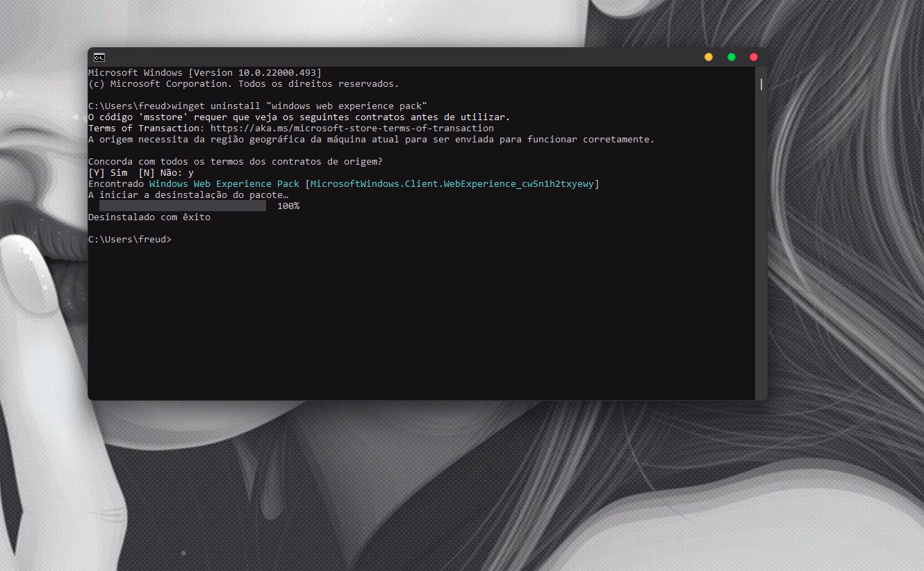Click the package ID "MicrosoftWindows.Client.WebExperience_cw5n1h2txyewy"
Viewport: 924px width, 571px height.
point(452,184)
